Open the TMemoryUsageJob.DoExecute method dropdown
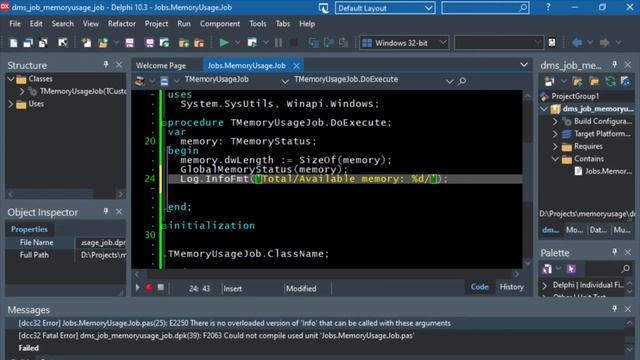640x360 pixels. [x=449, y=81]
